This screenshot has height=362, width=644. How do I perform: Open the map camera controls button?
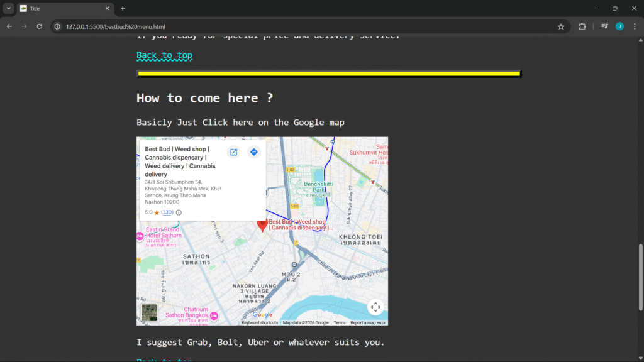(x=375, y=307)
